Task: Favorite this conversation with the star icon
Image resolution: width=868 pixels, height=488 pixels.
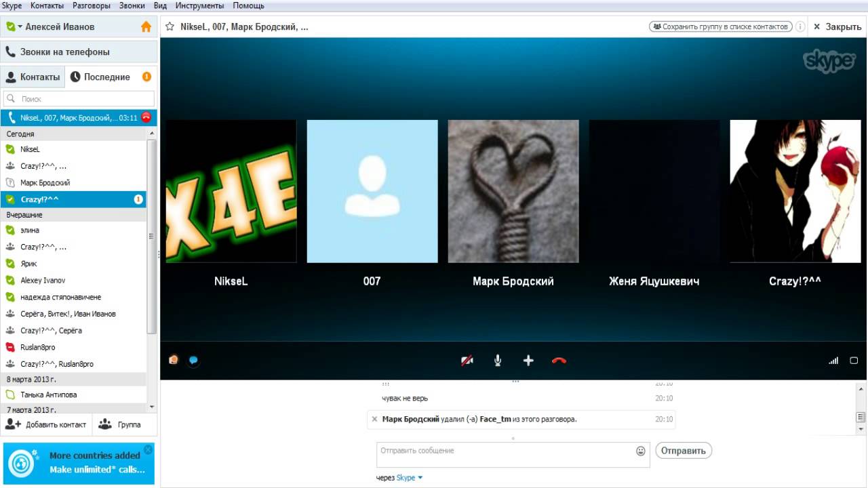Action: pyautogui.click(x=170, y=27)
